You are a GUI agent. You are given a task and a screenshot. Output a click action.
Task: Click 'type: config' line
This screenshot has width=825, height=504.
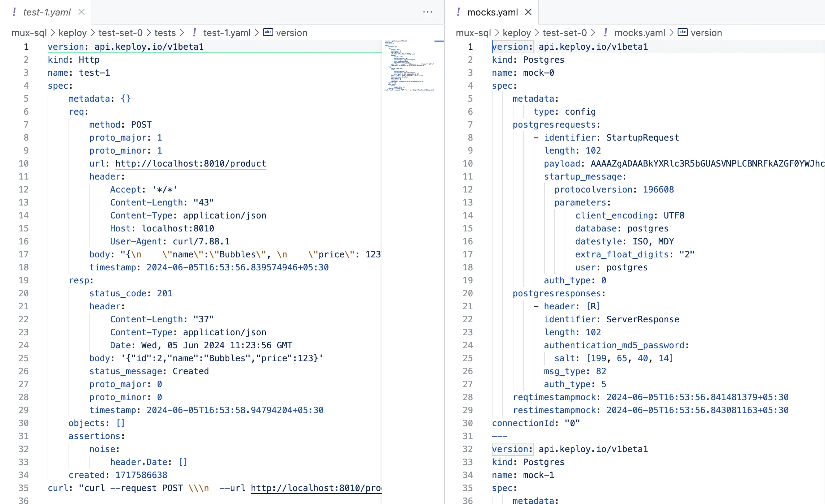[565, 112]
